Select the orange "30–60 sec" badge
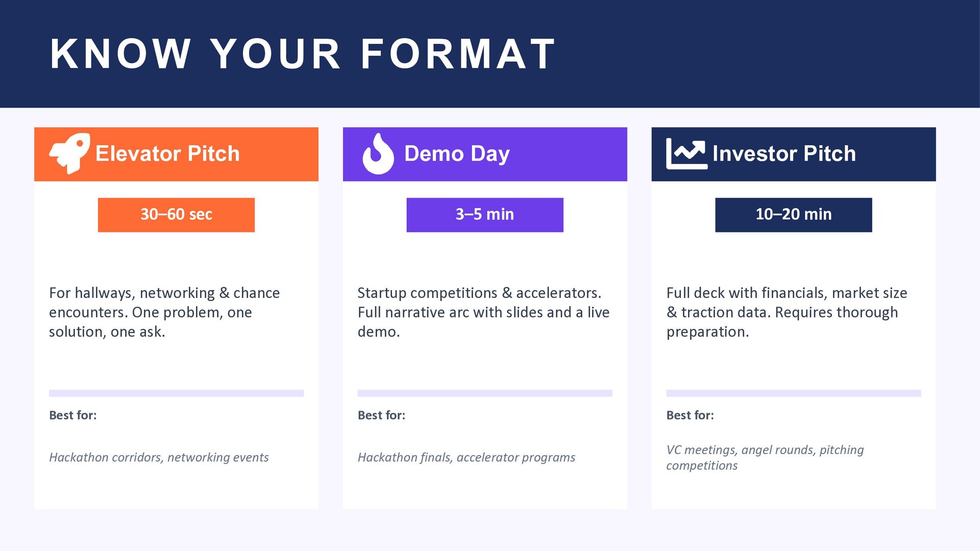The image size is (980, 551). [176, 215]
